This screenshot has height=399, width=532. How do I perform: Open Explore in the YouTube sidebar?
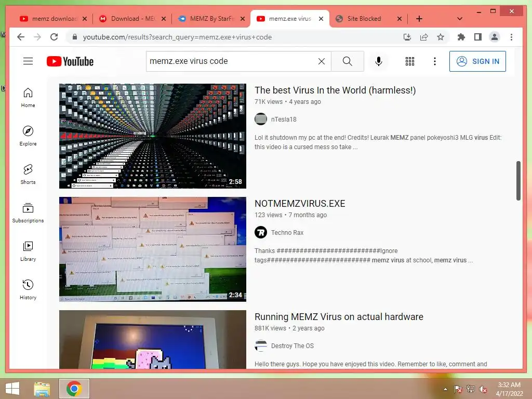coord(28,136)
